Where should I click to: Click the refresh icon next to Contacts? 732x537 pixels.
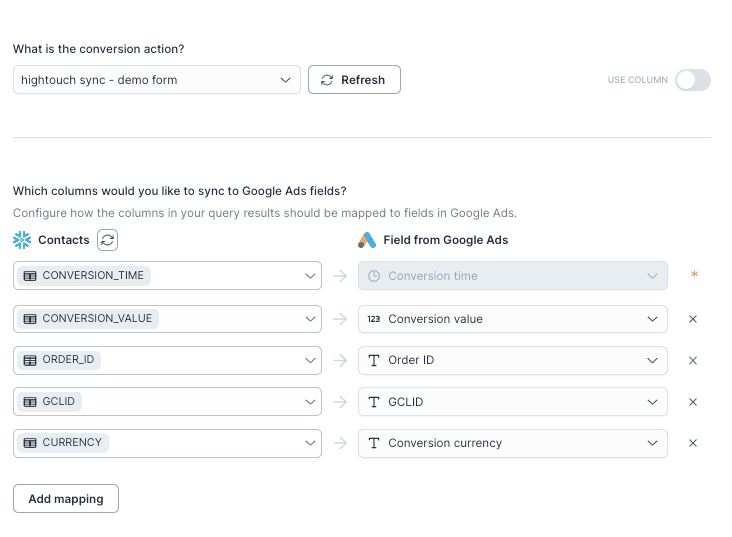[x=107, y=240]
